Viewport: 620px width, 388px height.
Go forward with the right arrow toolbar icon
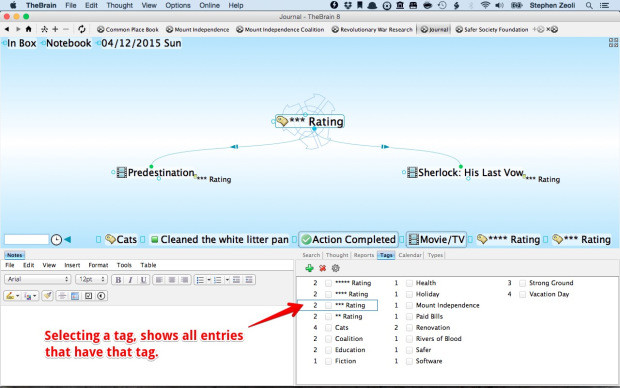pos(18,29)
